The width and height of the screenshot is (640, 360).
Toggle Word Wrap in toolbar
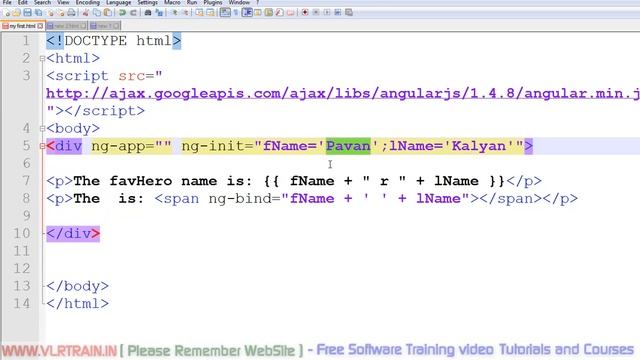click(225, 13)
